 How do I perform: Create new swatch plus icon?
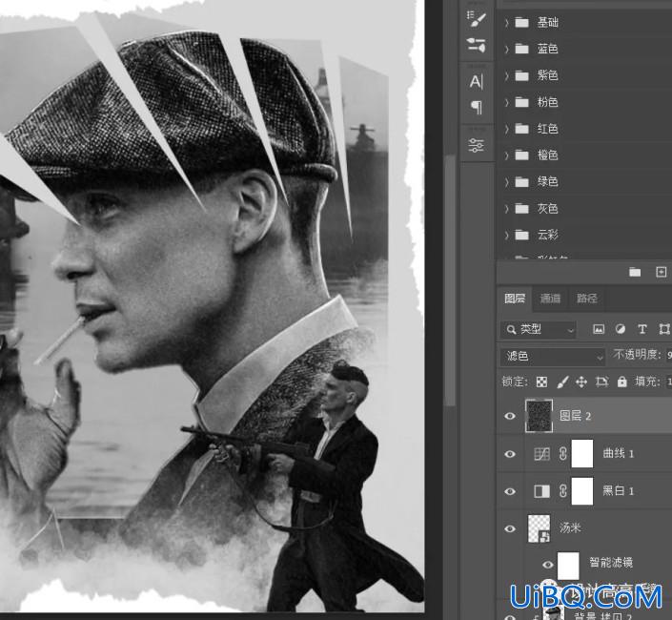click(661, 272)
